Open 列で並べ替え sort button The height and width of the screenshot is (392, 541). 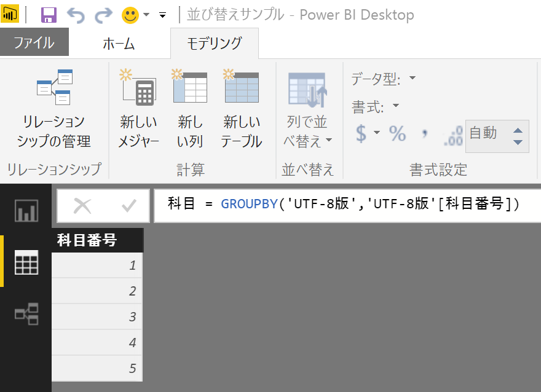307,111
